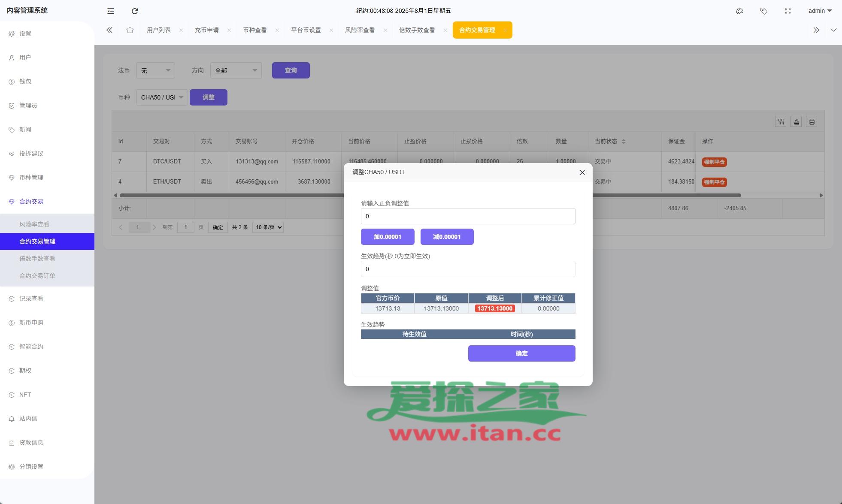Screen dimensions: 842x504
Task: Expand the 方向 dropdown showing 全部
Action: (236, 70)
